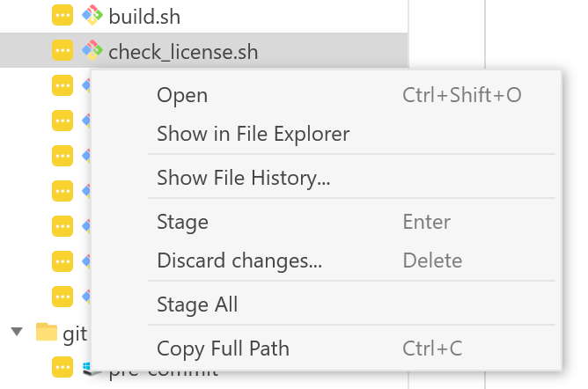Click the git file icon of build.sh
Screen dimensions: 588x389
[92, 15]
